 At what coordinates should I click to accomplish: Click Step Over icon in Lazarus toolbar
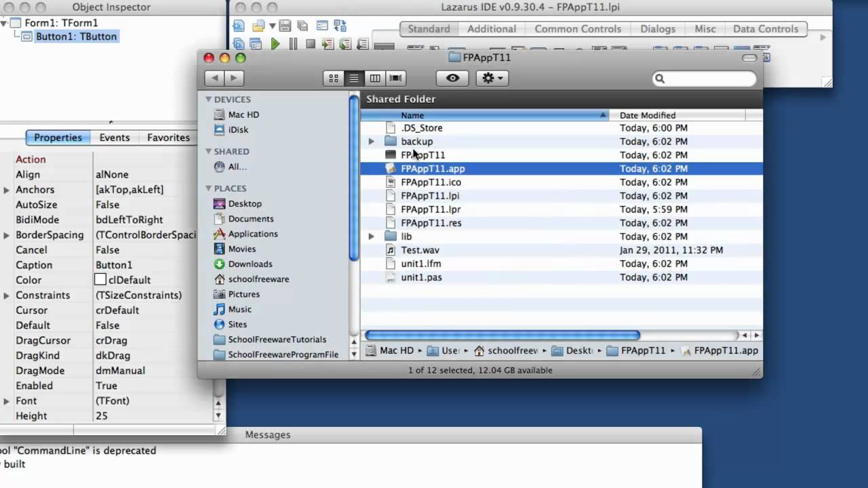pos(345,43)
